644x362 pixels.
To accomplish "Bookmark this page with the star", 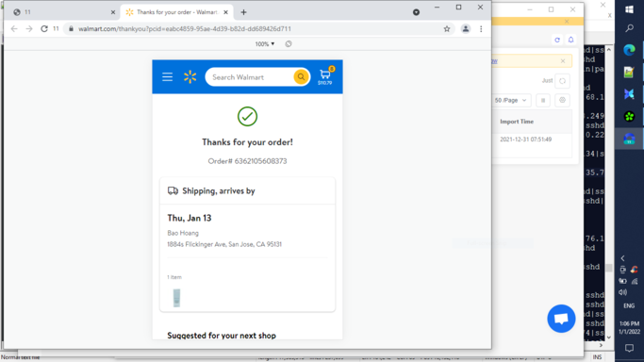I will [x=447, y=28].
